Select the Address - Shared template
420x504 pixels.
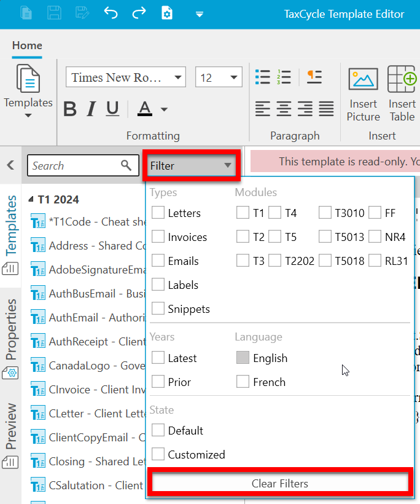pyautogui.click(x=88, y=246)
